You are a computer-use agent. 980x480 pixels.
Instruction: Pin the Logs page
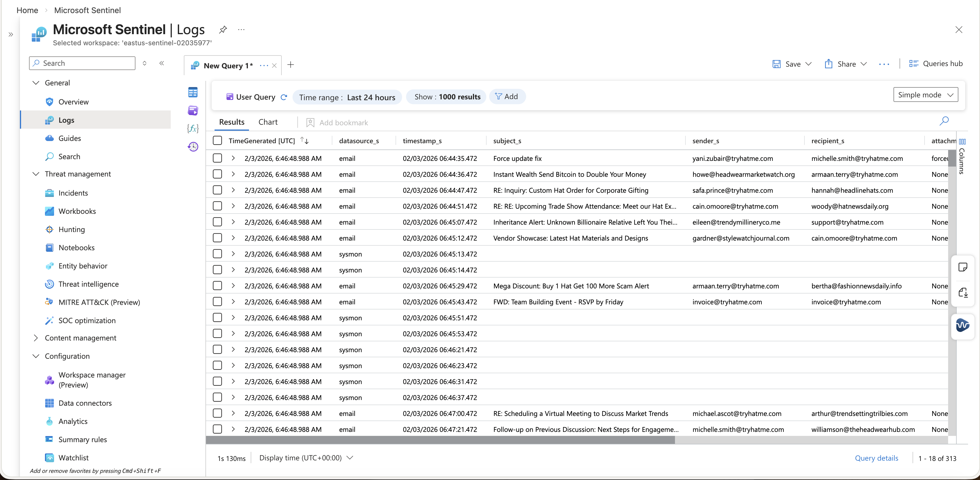pyautogui.click(x=223, y=30)
